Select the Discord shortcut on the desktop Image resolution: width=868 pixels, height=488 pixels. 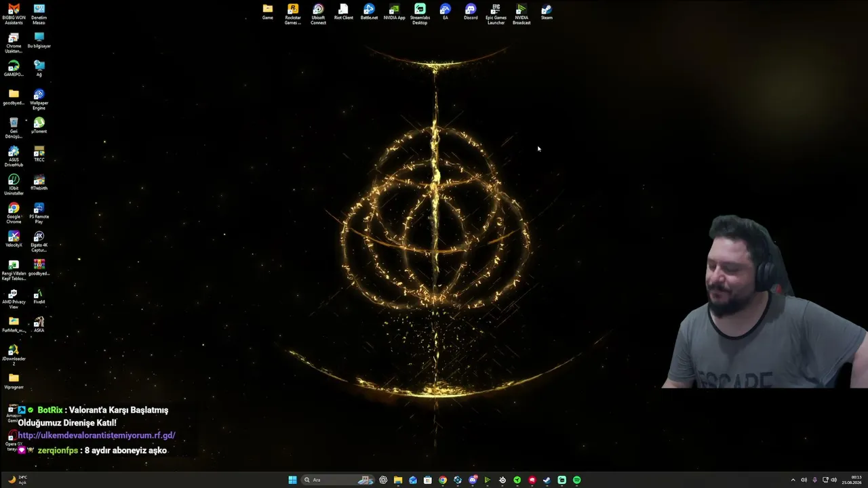471,12
